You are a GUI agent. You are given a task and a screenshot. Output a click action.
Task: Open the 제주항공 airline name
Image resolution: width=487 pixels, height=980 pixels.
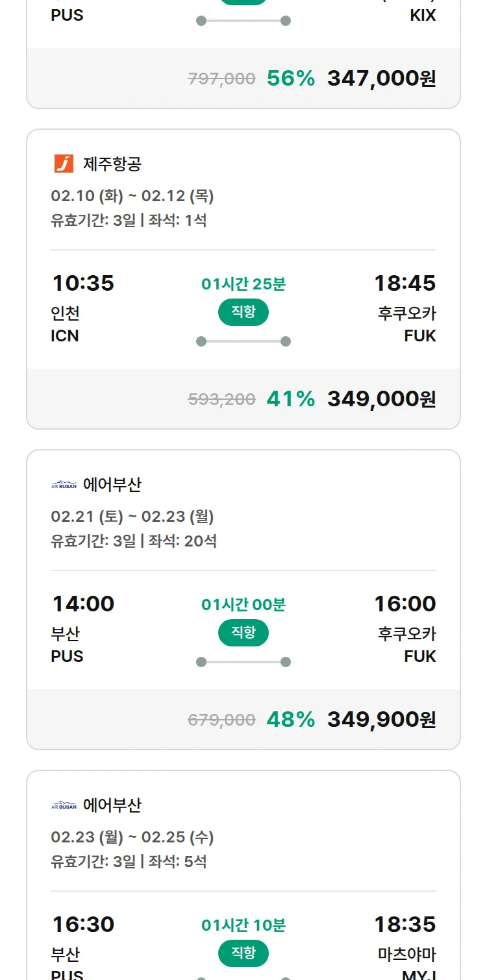pos(112,164)
